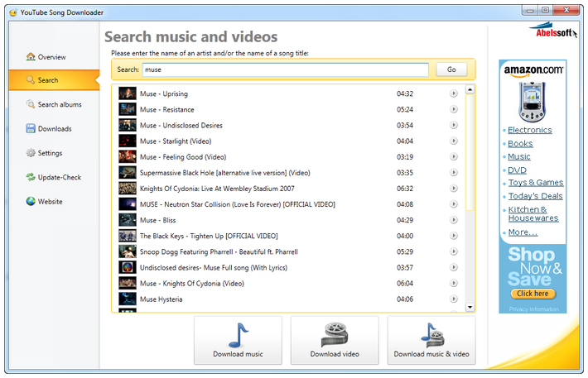Click the thumbnail for Muse - Resistance

pyautogui.click(x=127, y=109)
